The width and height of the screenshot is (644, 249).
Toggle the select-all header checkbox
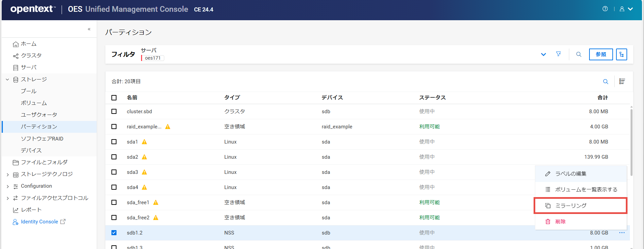point(114,98)
